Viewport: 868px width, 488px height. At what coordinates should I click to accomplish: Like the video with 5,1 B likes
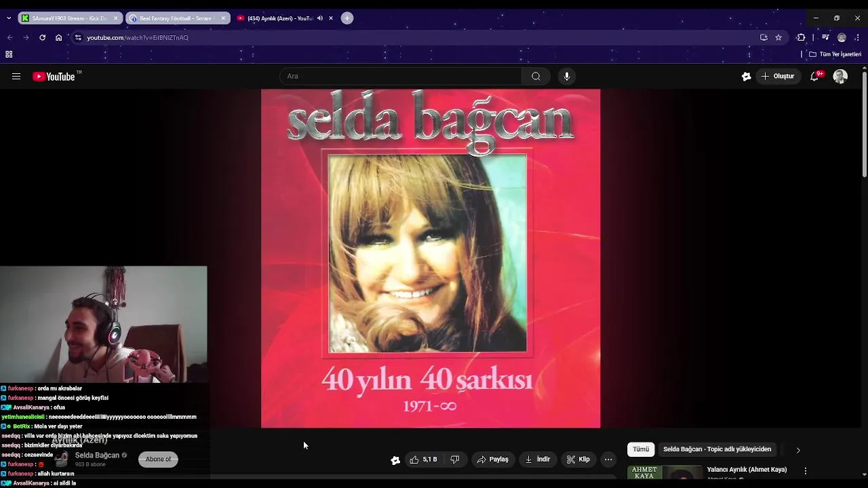[x=424, y=460]
